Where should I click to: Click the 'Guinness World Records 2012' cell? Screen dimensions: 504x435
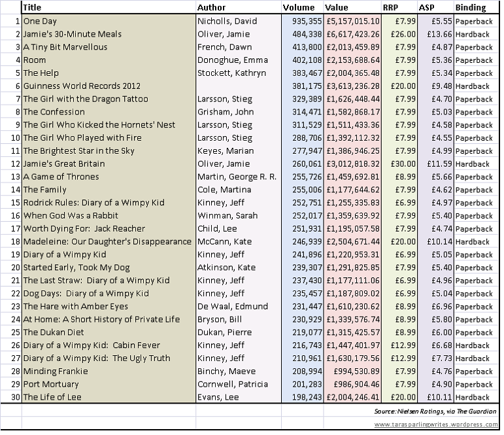(x=82, y=86)
